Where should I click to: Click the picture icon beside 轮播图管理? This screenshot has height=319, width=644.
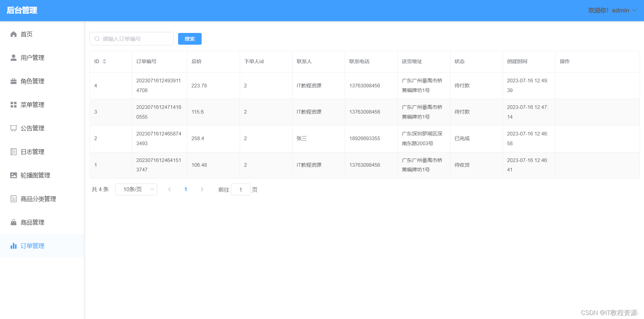coord(13,175)
